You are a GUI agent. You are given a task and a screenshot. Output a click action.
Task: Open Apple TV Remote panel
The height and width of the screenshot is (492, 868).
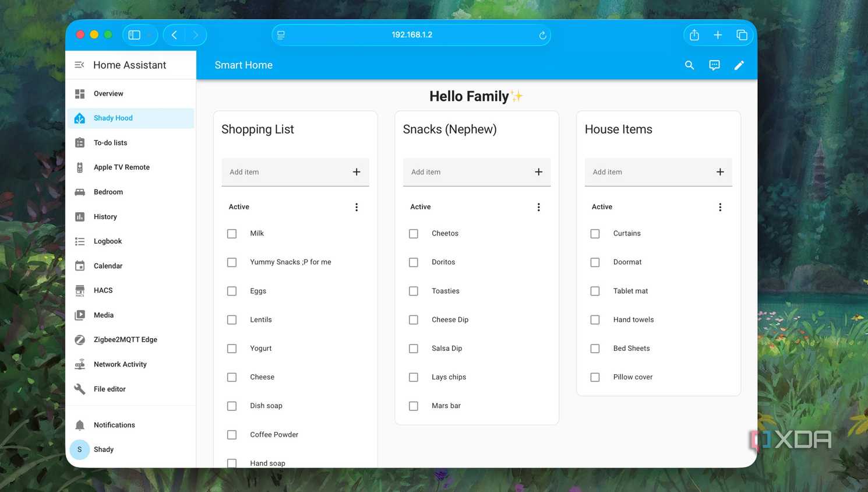click(x=130, y=167)
